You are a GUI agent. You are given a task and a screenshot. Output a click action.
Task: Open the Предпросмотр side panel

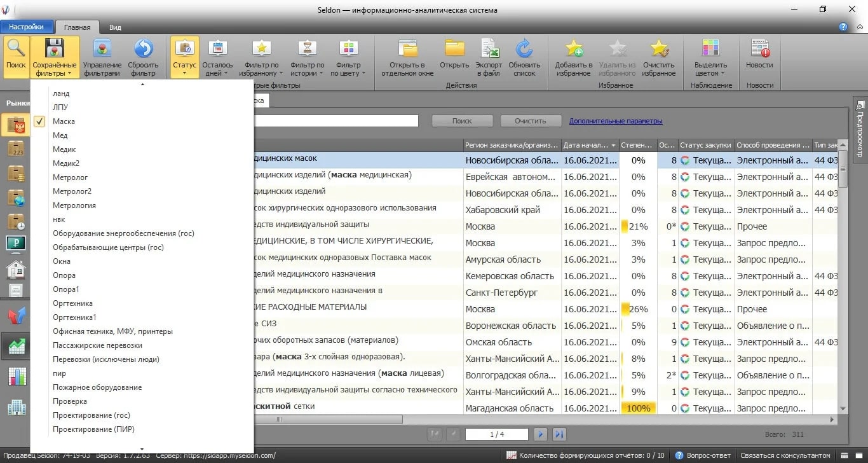tap(860, 130)
